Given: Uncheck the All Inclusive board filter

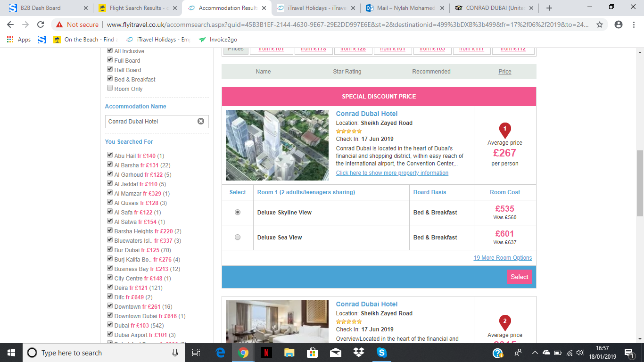Looking at the screenshot, I should coord(110,50).
